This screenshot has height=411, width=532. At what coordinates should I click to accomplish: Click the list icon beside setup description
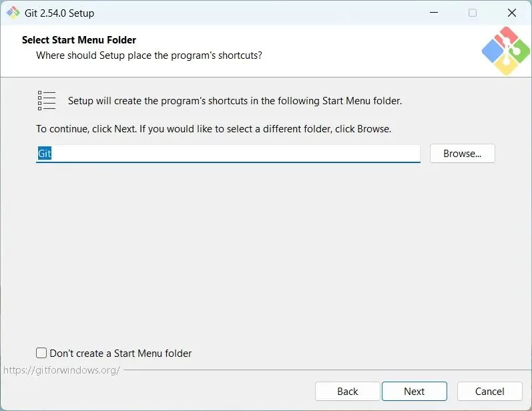(x=47, y=100)
